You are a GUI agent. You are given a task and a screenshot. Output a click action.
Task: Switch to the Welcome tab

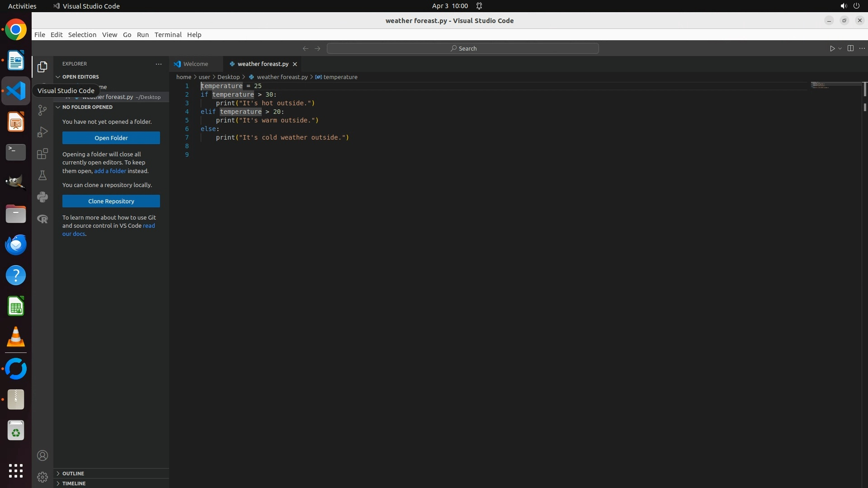pyautogui.click(x=195, y=64)
